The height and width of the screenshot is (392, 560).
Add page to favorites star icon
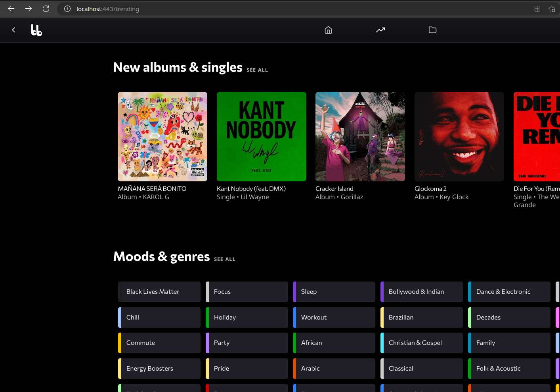tap(552, 9)
